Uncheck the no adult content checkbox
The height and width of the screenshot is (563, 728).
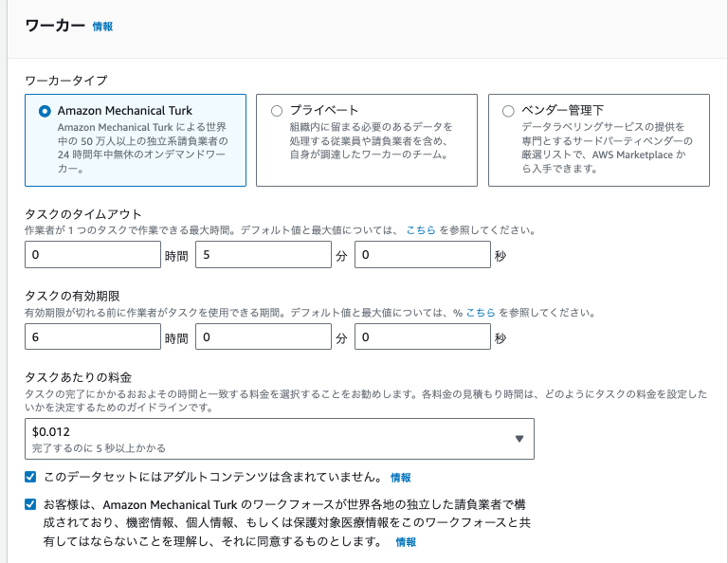30,477
